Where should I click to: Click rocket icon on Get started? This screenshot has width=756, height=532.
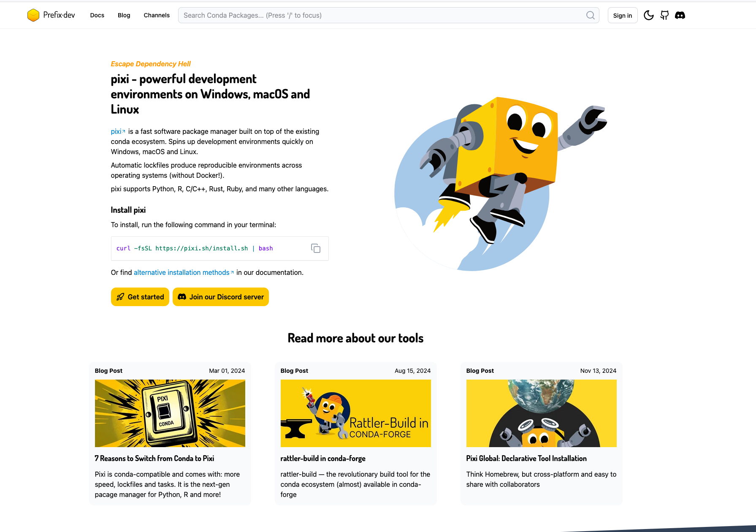120,297
